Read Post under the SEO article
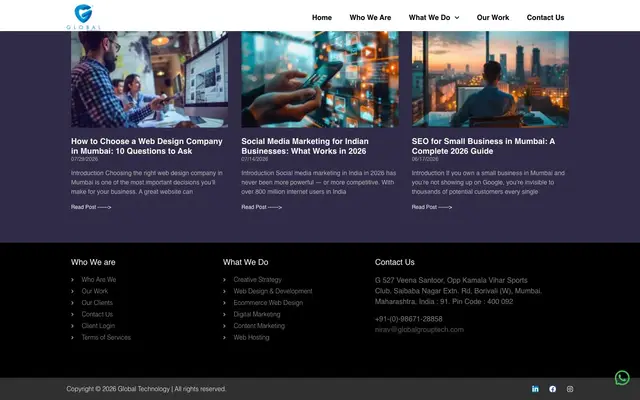640x400 pixels. point(432,207)
